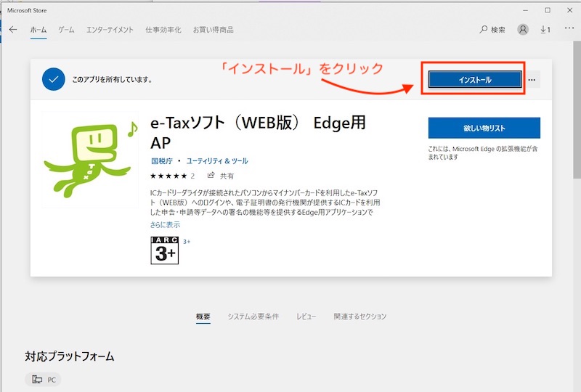
Task: Maximize the Microsoft Store window
Action: point(548,10)
